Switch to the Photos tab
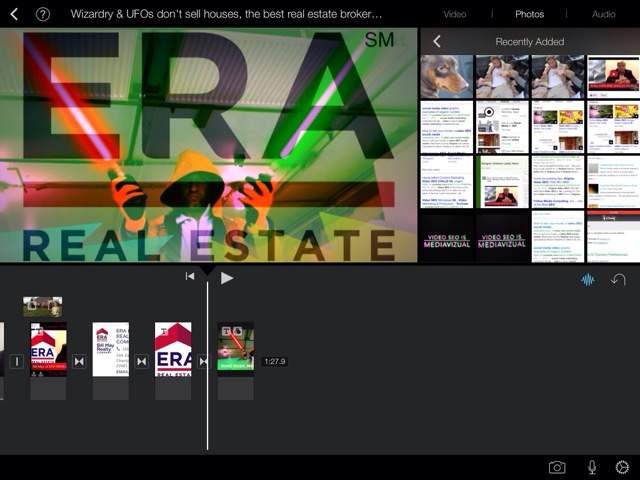This screenshot has width=640, height=480. (529, 14)
